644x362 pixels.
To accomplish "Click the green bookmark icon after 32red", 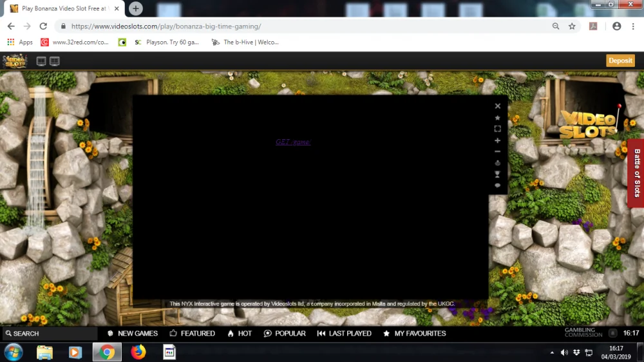I will pos(122,42).
